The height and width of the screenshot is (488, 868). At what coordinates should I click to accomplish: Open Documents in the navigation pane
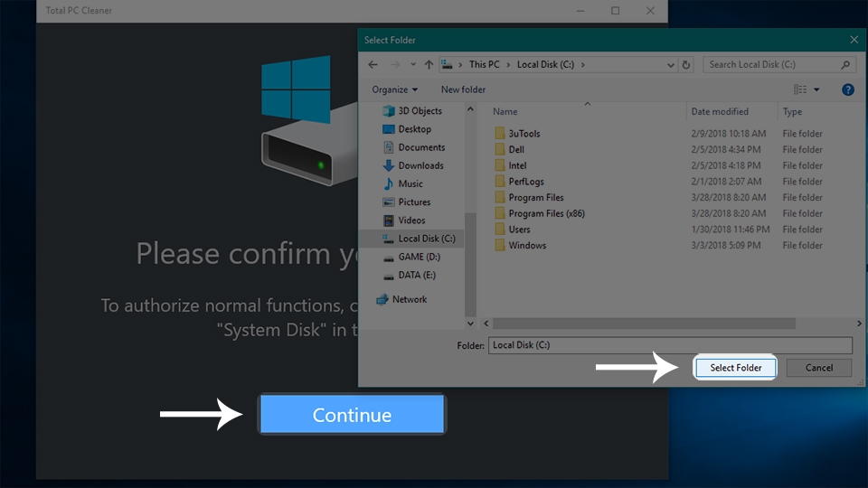[x=414, y=147]
